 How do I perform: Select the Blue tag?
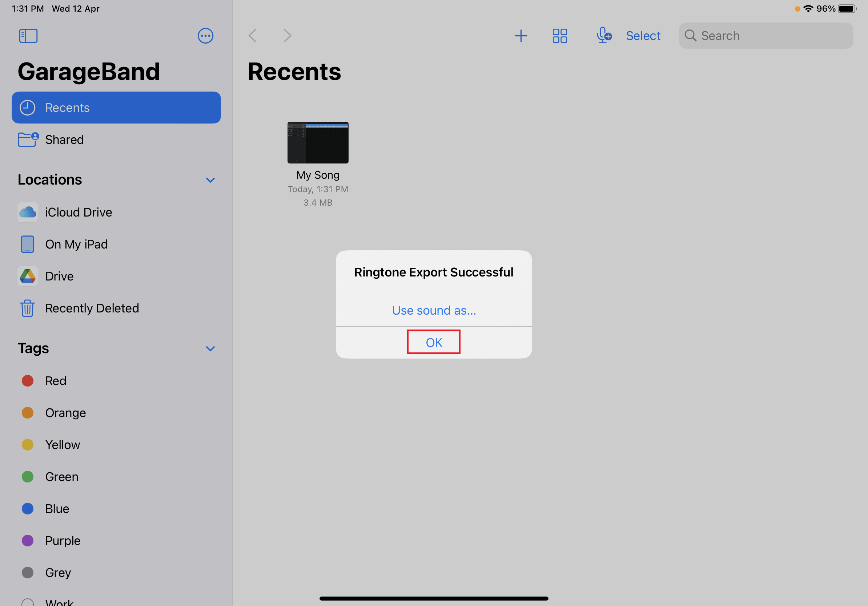click(x=116, y=509)
